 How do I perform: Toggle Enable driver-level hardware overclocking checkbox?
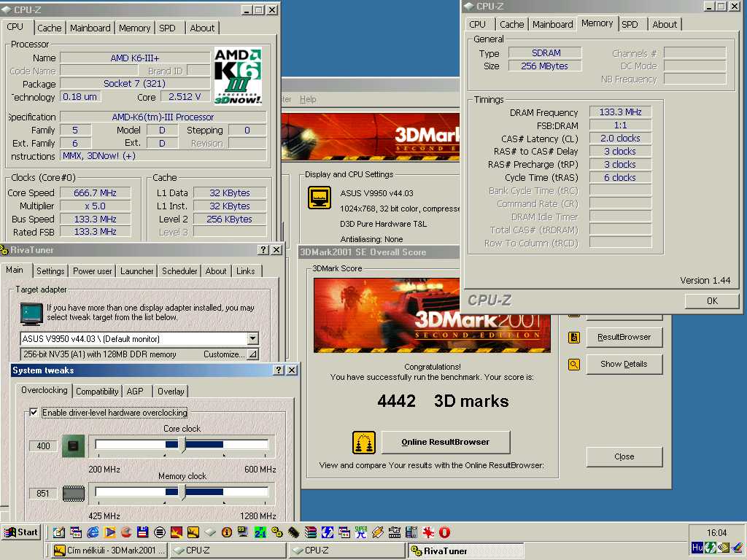click(x=34, y=413)
